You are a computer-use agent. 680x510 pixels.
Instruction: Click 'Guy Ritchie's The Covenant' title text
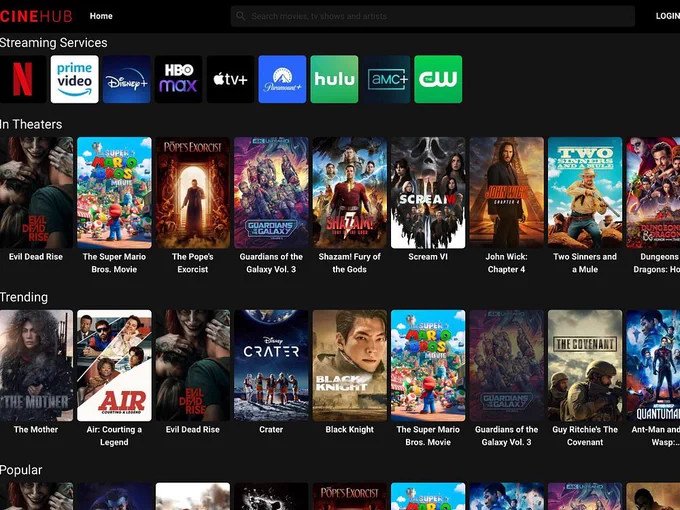pos(585,435)
